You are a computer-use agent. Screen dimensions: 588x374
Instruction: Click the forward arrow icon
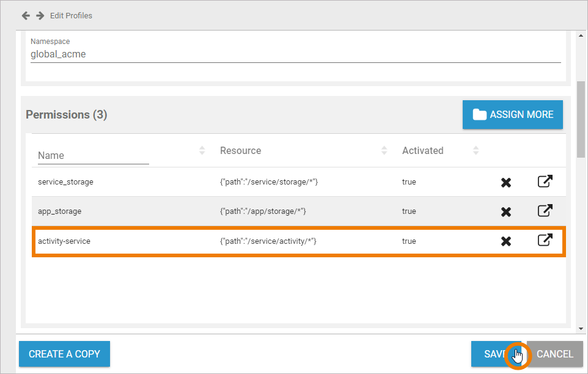point(40,15)
